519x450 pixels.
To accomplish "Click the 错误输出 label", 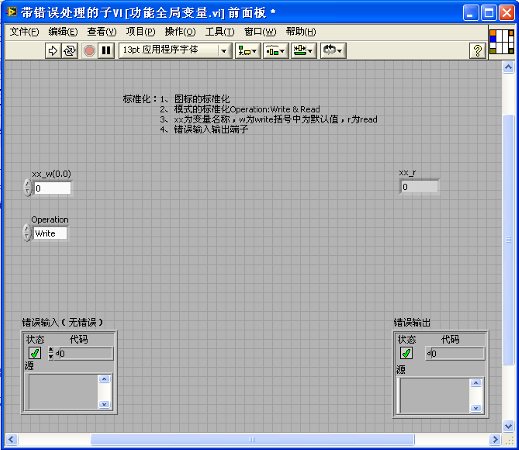I will pos(412,322).
